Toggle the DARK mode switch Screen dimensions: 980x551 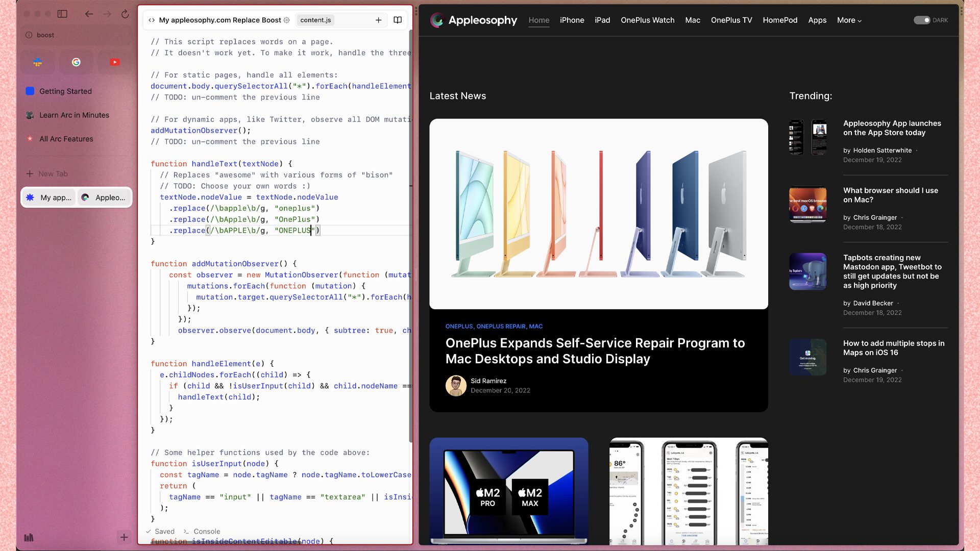tap(922, 20)
